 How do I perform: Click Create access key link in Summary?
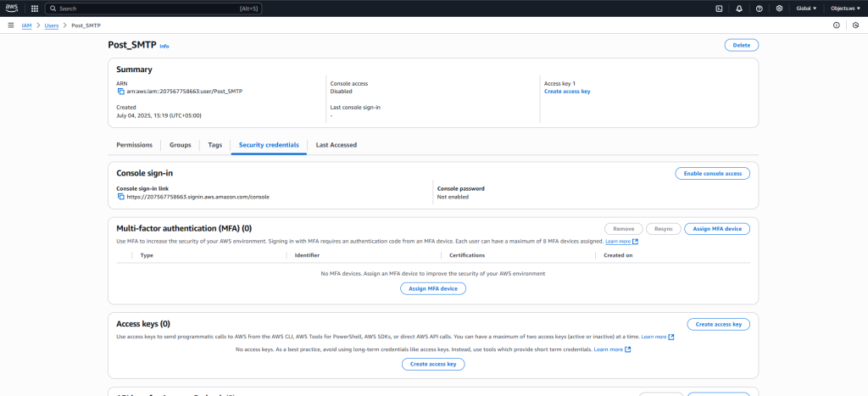point(567,91)
